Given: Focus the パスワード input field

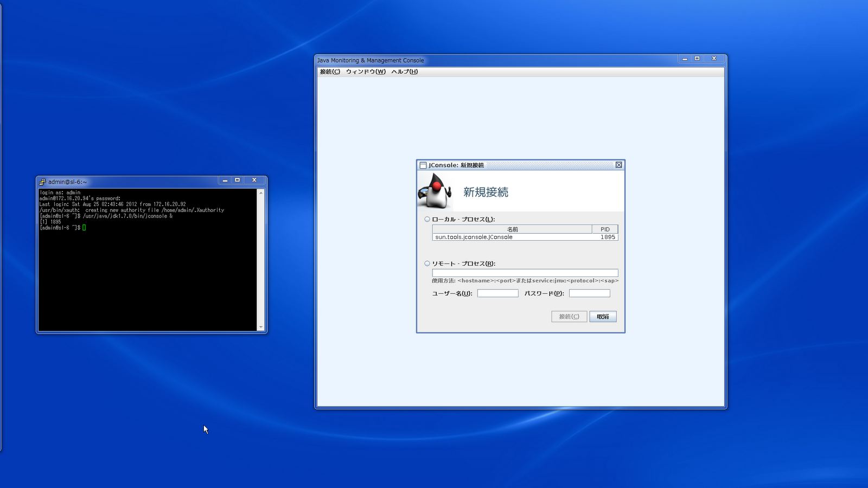Looking at the screenshot, I should pos(589,293).
